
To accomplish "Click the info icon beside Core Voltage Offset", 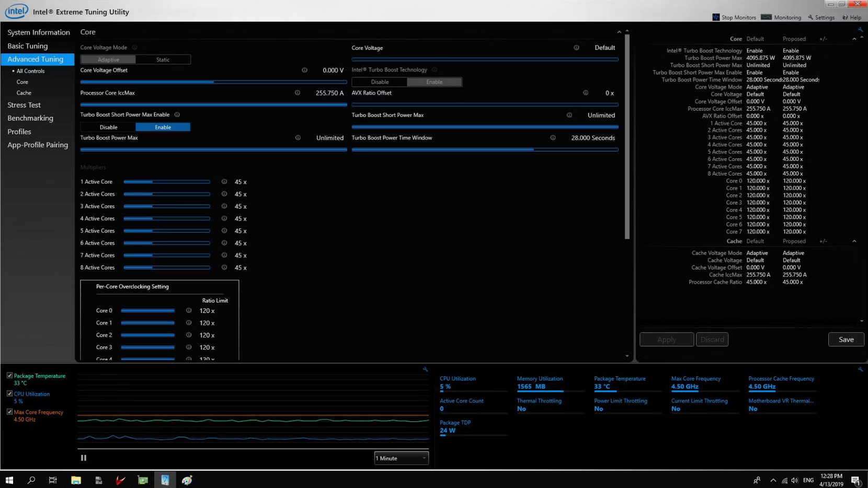I will click(x=304, y=70).
